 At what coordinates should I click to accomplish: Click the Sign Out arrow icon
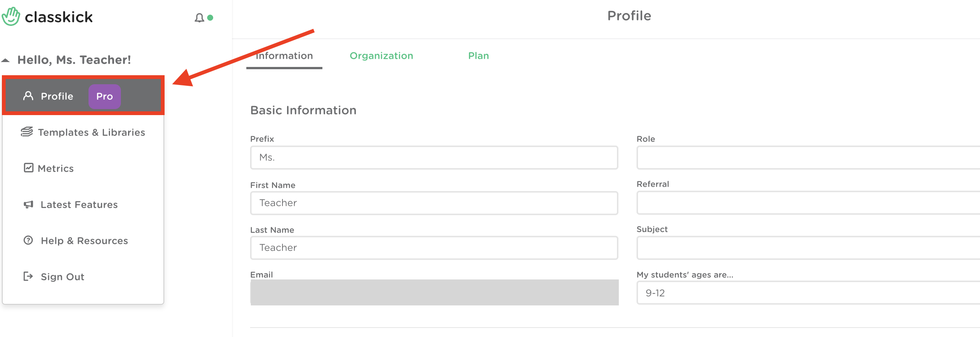(28, 276)
